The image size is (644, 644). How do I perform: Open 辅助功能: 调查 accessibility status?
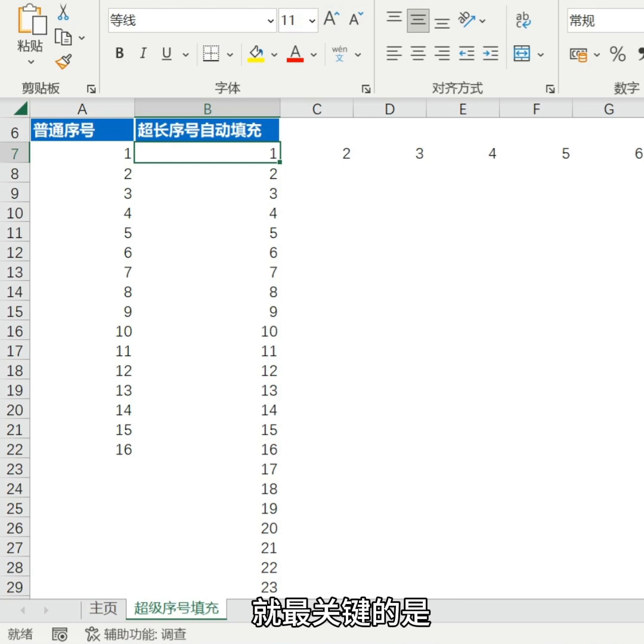[136, 634]
